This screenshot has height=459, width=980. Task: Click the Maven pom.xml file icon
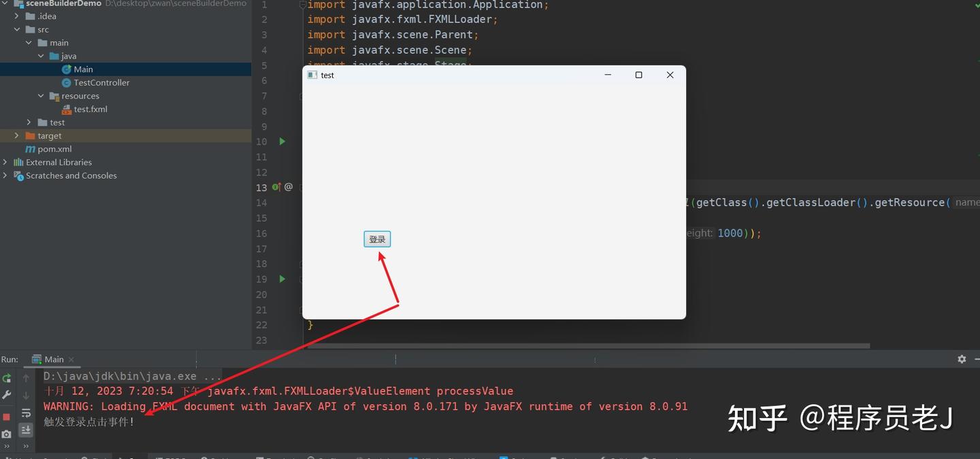(x=30, y=149)
